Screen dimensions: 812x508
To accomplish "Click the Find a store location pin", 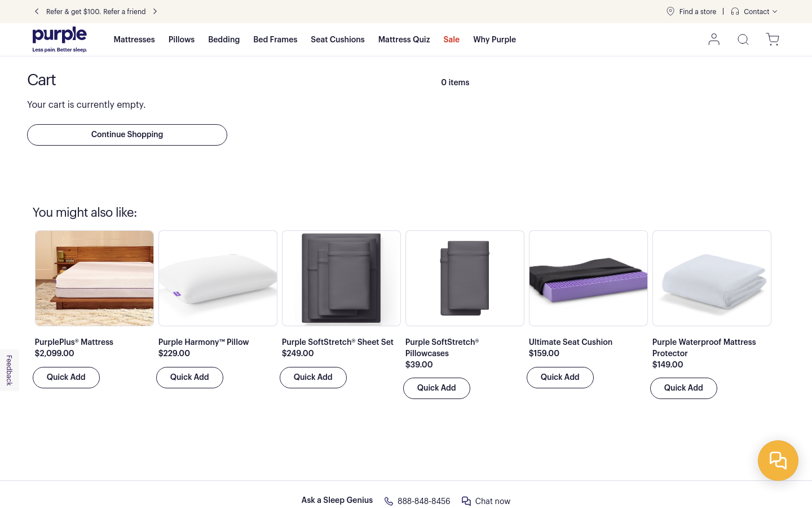I will pos(670,11).
